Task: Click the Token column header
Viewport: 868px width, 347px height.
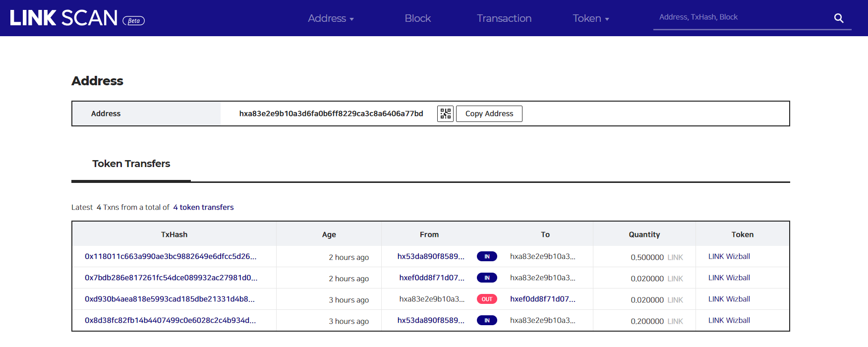Action: [x=742, y=234]
